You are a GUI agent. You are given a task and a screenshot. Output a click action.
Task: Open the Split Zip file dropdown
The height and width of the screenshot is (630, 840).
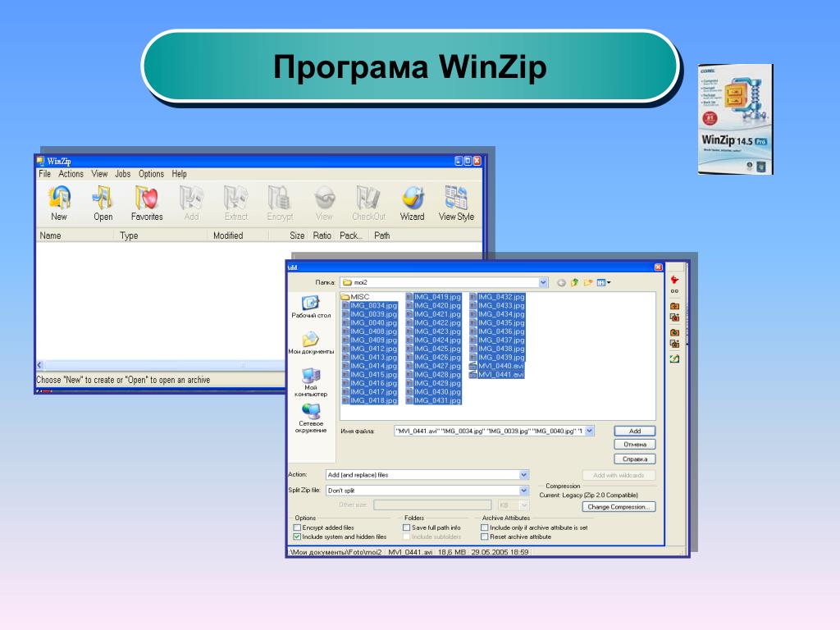point(524,491)
